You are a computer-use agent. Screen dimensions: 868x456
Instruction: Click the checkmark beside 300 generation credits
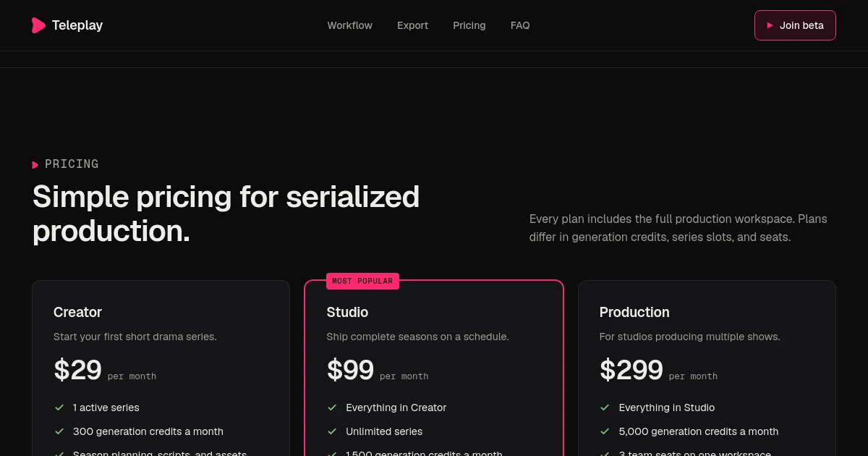pyautogui.click(x=59, y=431)
